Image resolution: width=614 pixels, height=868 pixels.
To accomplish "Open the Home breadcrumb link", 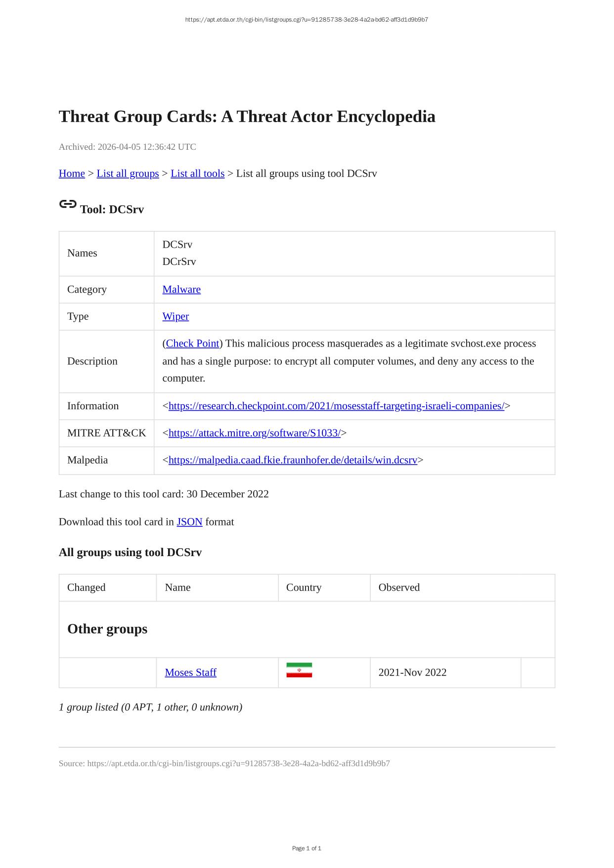I will (x=72, y=174).
